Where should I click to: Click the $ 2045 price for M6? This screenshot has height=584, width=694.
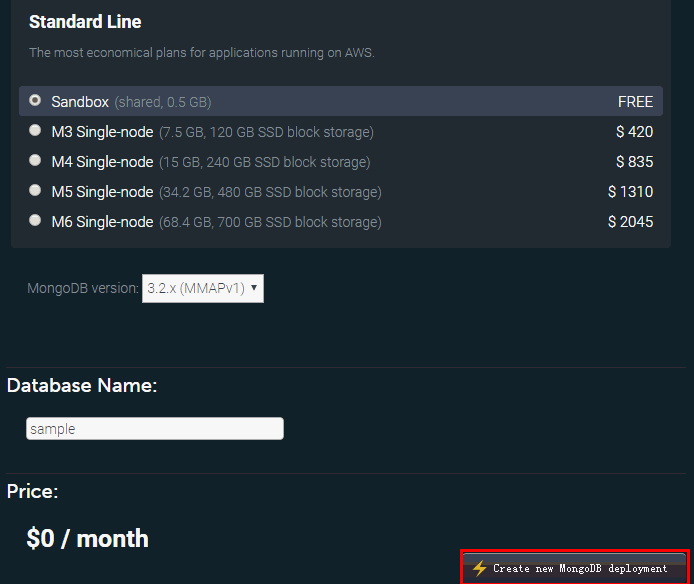(630, 222)
